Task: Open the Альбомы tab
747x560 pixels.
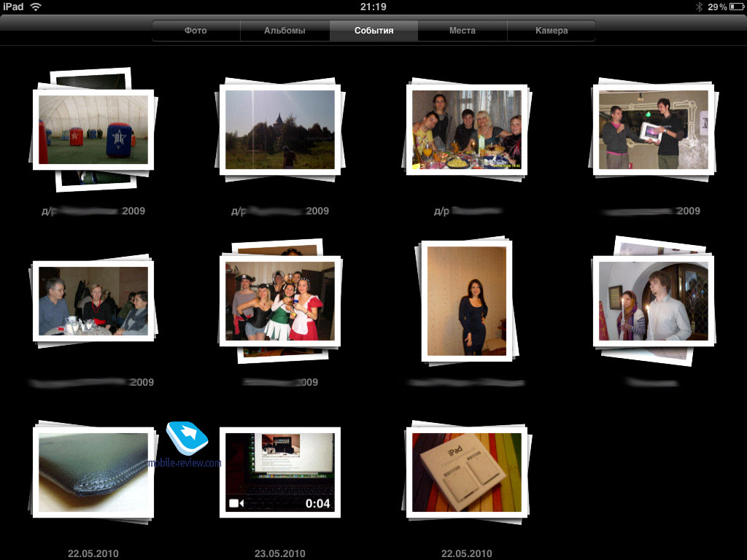Action: (285, 31)
